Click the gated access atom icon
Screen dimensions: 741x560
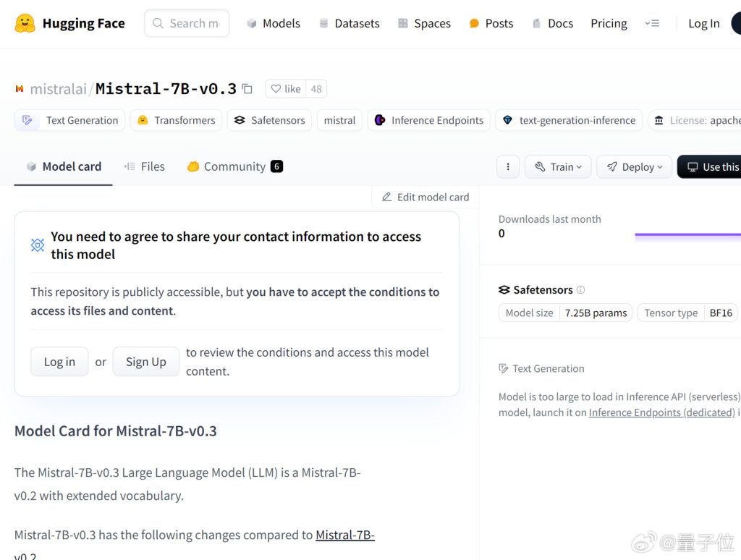[38, 245]
